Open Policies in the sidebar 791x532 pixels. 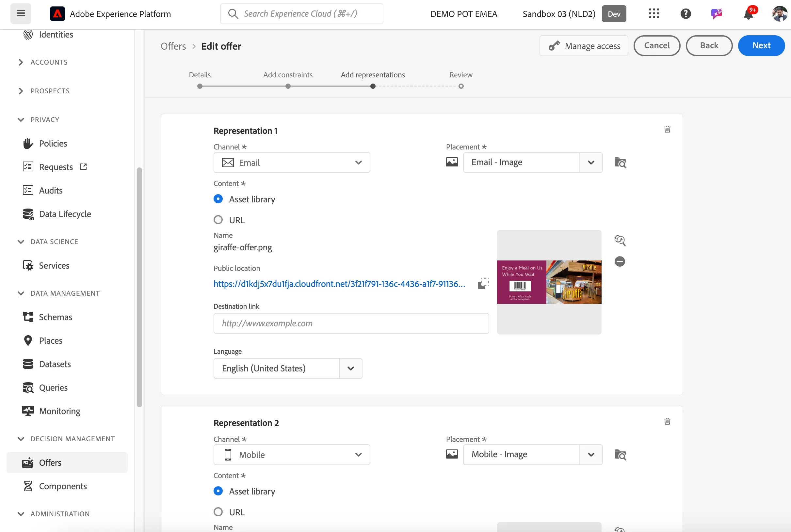coord(53,144)
